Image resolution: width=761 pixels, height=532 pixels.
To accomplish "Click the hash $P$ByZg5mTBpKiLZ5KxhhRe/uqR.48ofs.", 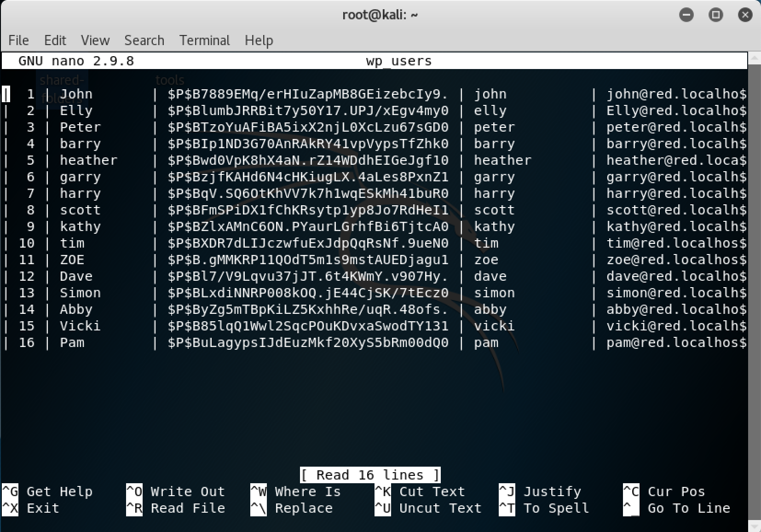I will pos(308,310).
